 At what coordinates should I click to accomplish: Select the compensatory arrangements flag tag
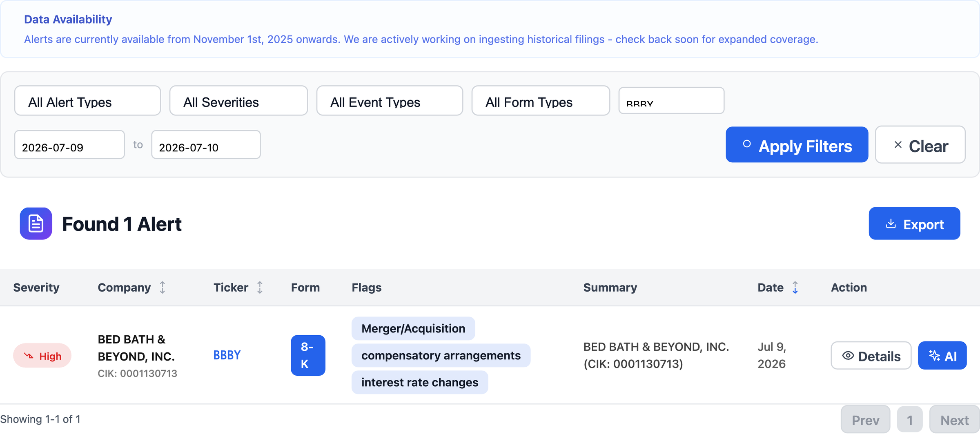pyautogui.click(x=441, y=355)
